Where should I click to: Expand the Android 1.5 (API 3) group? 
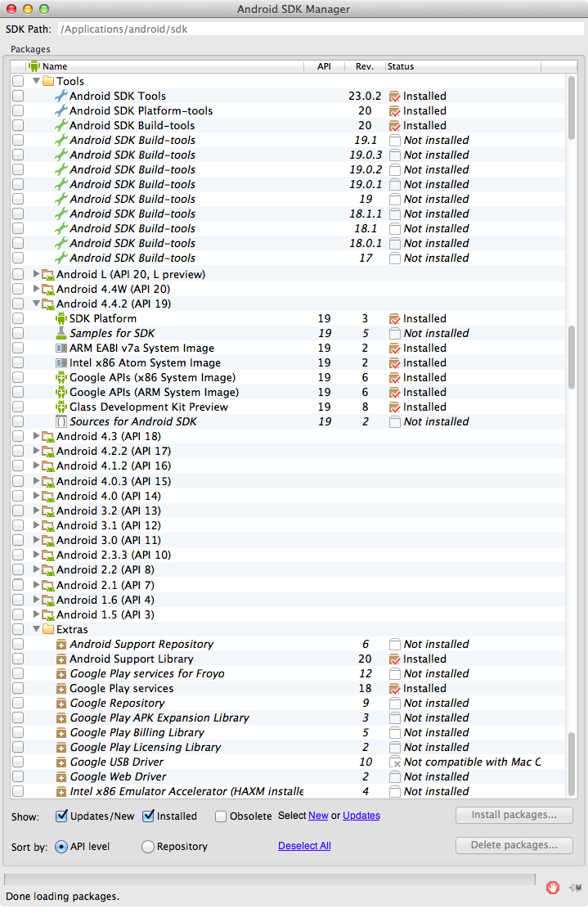click(37, 614)
